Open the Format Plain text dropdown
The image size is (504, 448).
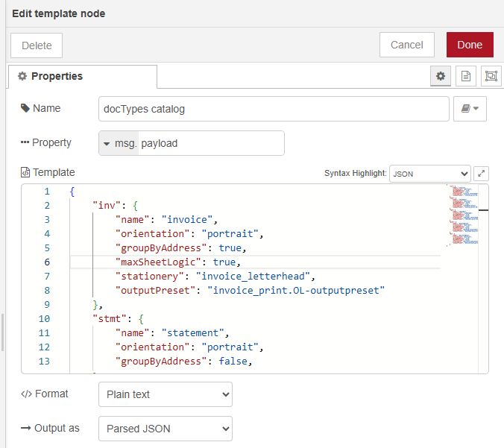coord(165,394)
